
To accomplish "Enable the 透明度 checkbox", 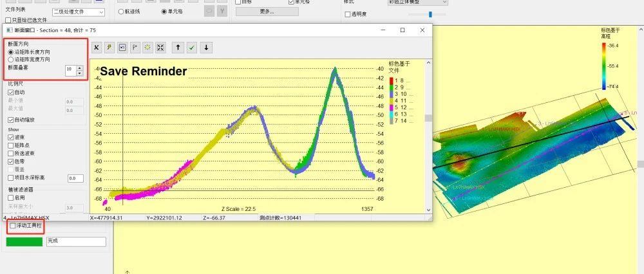I will 348,14.
